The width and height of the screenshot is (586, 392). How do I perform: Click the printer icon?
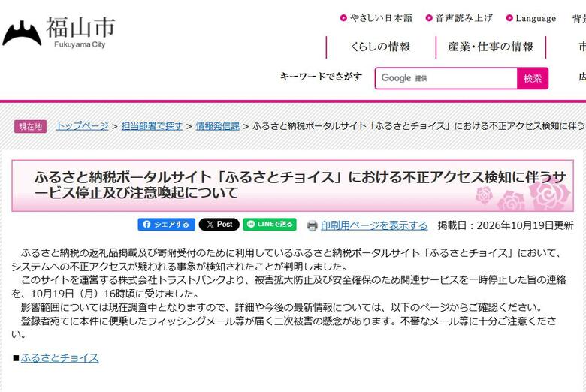click(x=312, y=226)
